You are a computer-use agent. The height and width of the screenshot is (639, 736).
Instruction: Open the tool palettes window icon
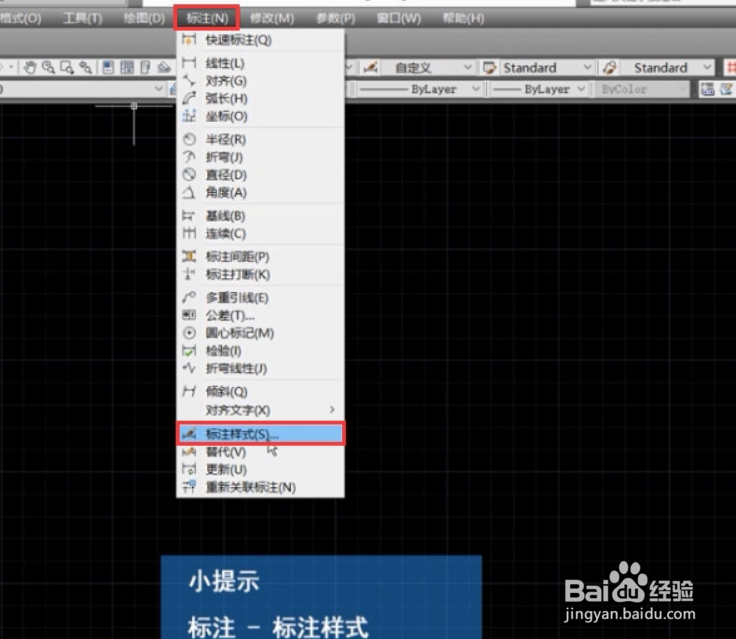tap(146, 68)
